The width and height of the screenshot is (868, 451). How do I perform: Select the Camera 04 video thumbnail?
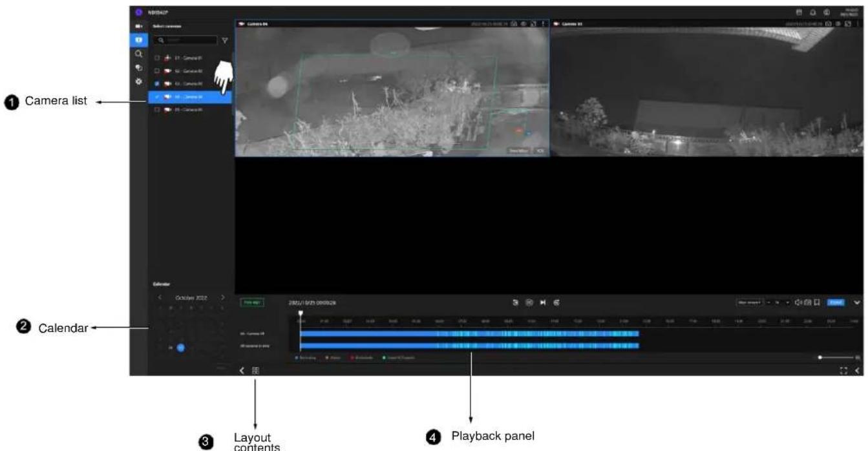coord(392,92)
